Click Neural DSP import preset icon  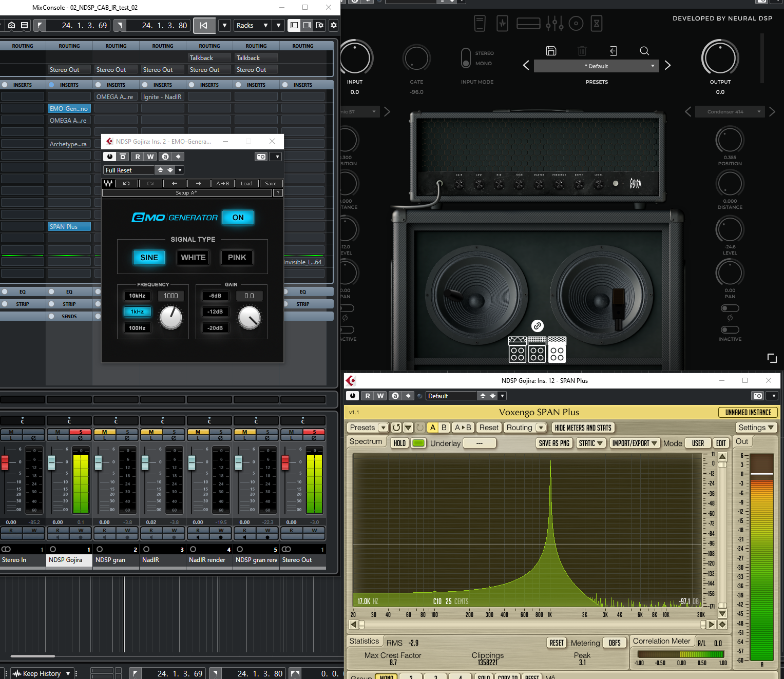point(613,50)
